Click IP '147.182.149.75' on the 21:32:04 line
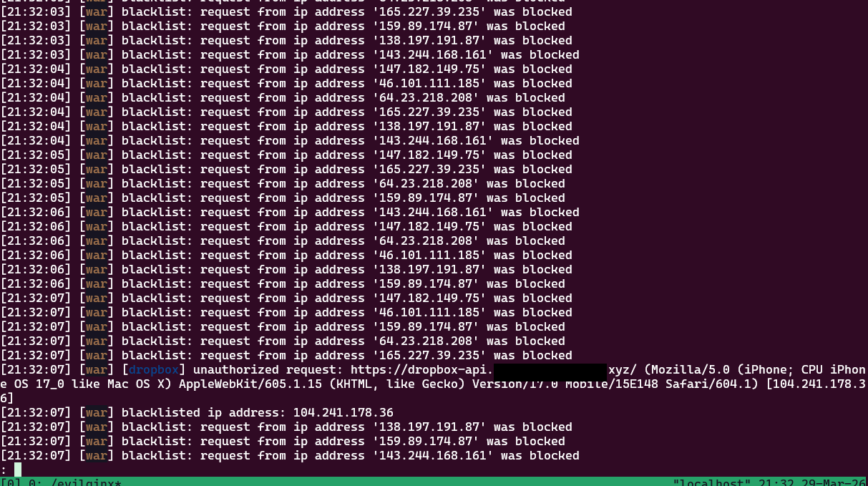 click(429, 69)
